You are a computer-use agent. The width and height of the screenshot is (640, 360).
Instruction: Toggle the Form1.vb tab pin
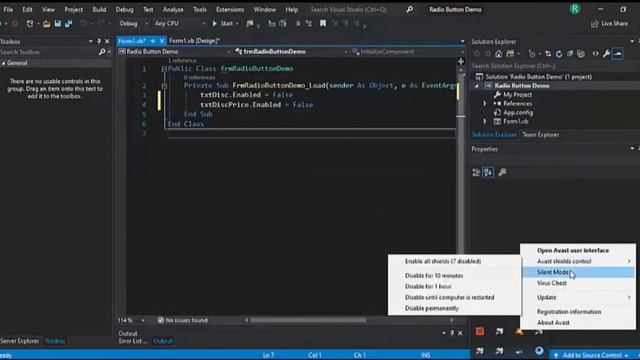point(153,41)
